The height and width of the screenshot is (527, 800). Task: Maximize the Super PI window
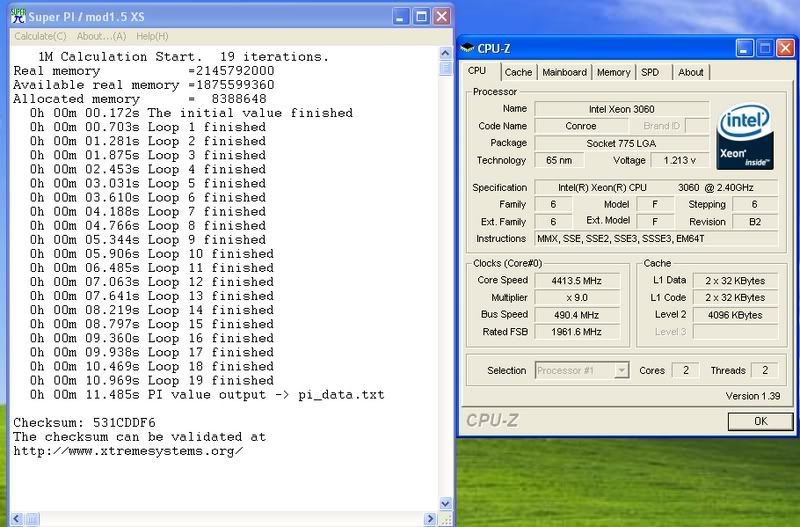(x=421, y=16)
